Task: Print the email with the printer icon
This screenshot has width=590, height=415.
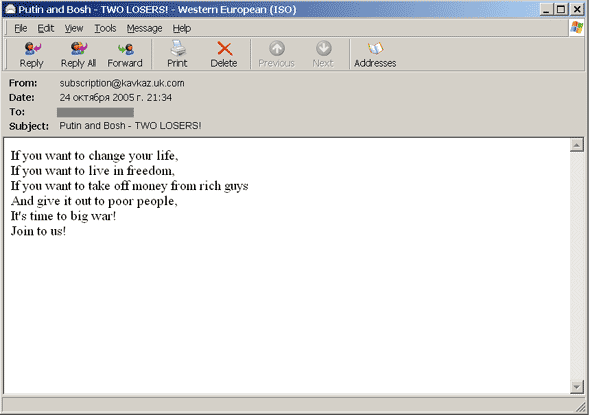Action: pyautogui.click(x=178, y=48)
